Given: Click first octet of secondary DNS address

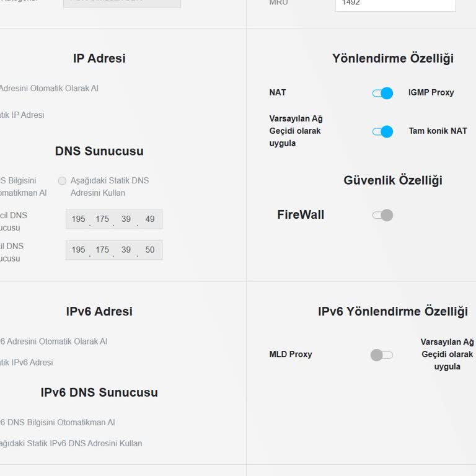Looking at the screenshot, I should pos(78,250).
